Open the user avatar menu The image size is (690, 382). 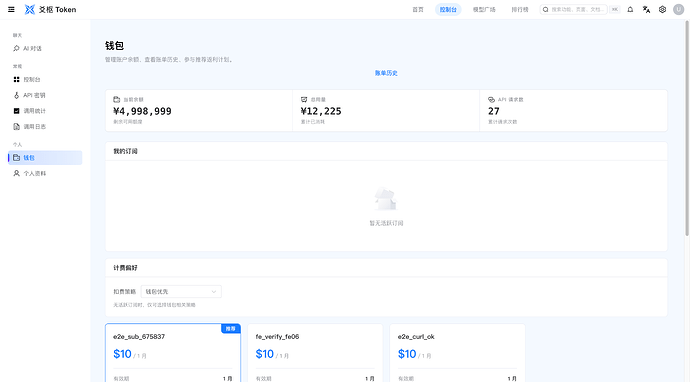679,9
